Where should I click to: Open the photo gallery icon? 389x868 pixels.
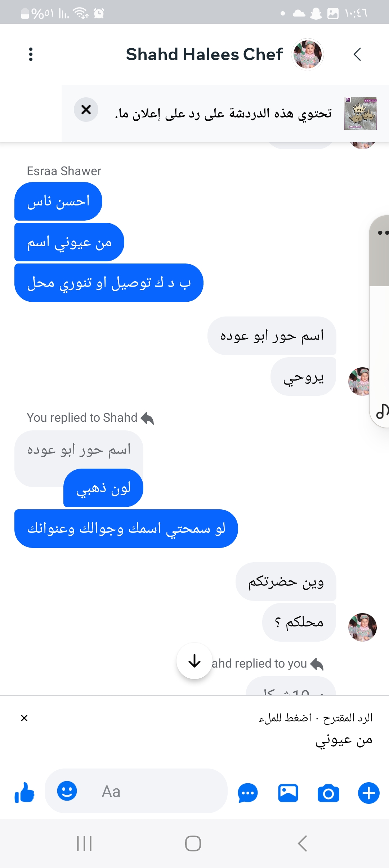pyautogui.click(x=288, y=793)
